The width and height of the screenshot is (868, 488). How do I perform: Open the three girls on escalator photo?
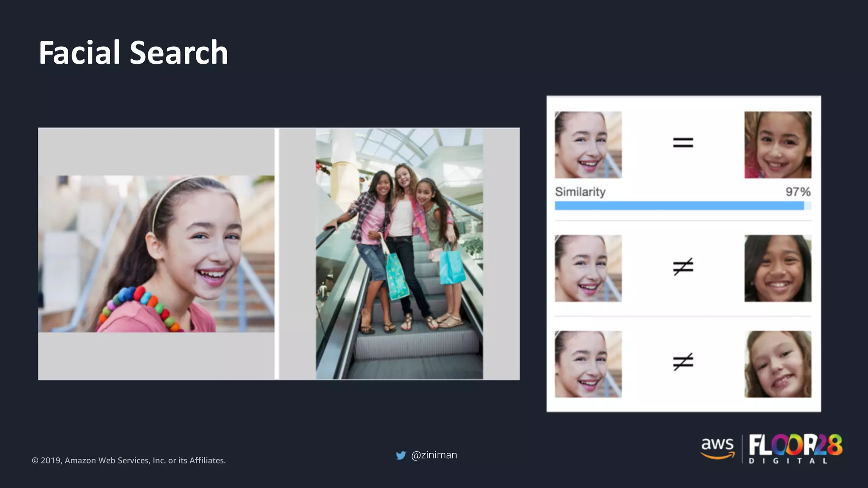(x=399, y=254)
